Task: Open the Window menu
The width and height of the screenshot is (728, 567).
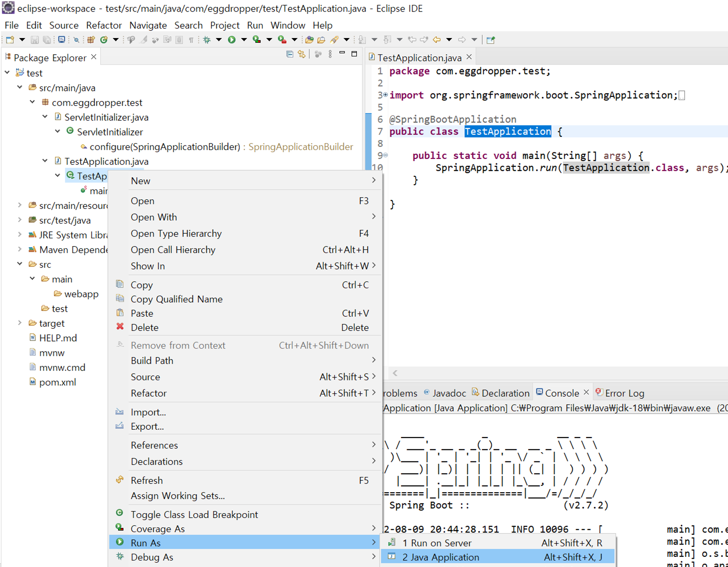Action: pyautogui.click(x=288, y=25)
